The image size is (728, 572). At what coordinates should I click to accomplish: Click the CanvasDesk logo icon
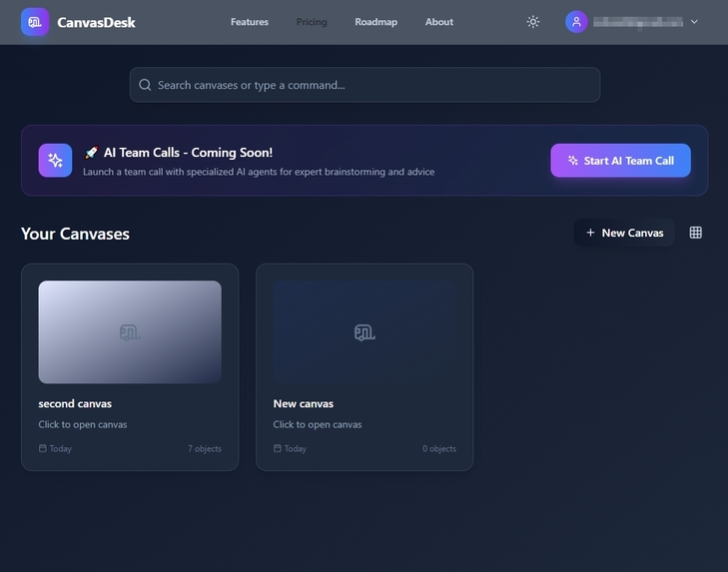pos(35,22)
